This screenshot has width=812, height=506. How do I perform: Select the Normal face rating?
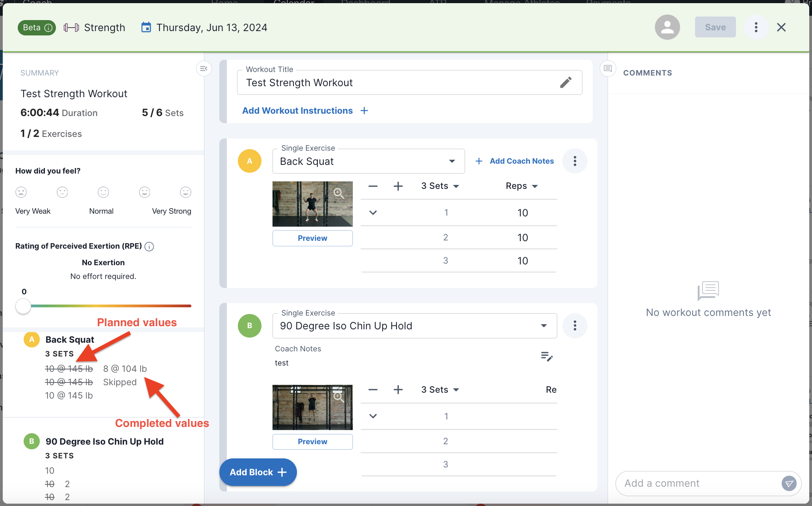(x=103, y=192)
